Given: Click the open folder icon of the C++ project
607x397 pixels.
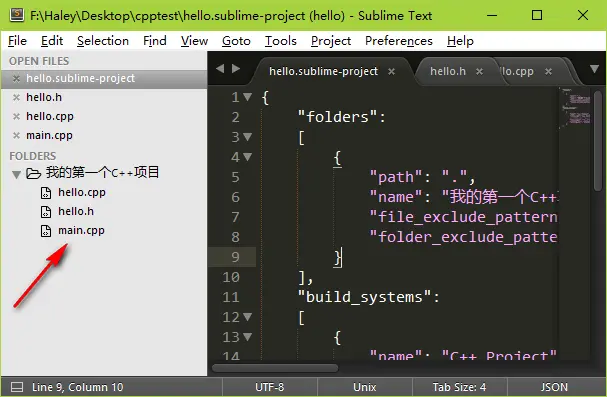Looking at the screenshot, I should [33, 173].
